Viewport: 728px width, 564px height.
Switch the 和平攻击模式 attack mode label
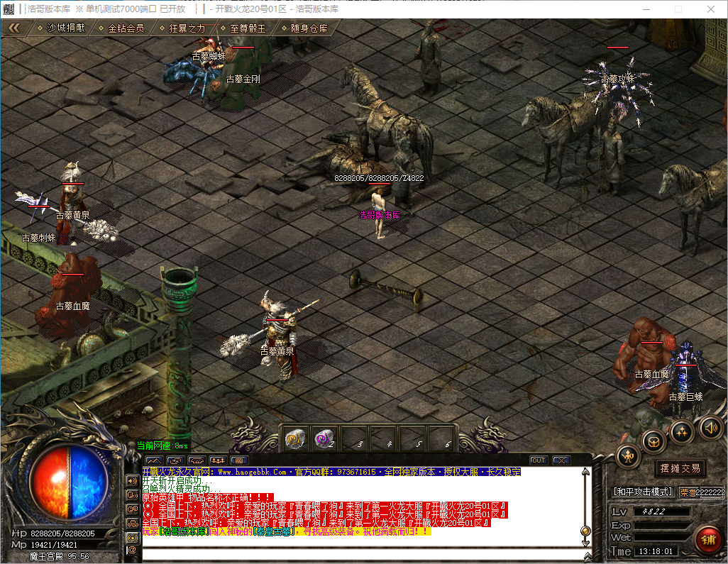click(643, 492)
